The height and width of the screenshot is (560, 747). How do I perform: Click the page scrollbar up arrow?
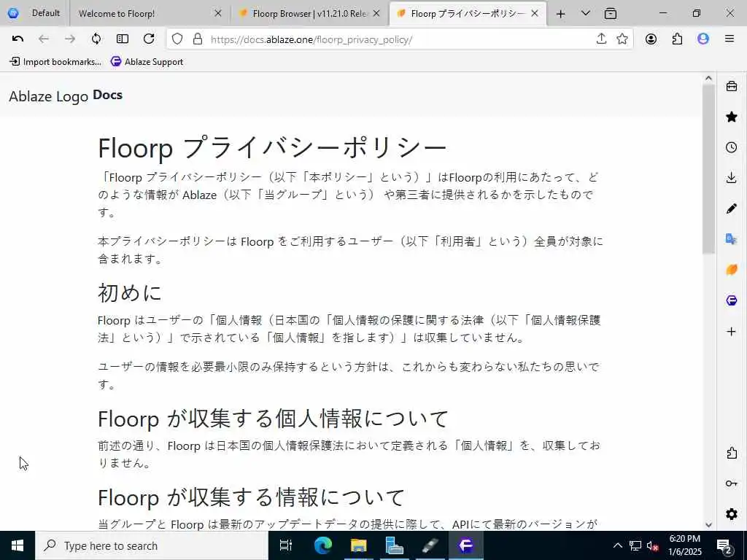708,78
